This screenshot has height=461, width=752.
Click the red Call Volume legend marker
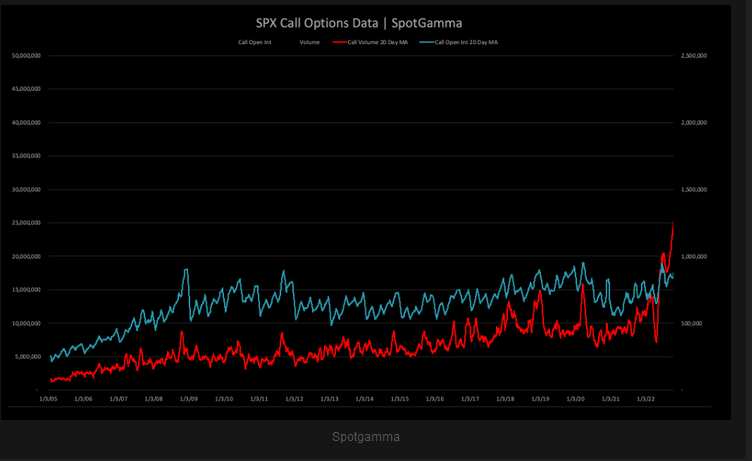coord(339,43)
